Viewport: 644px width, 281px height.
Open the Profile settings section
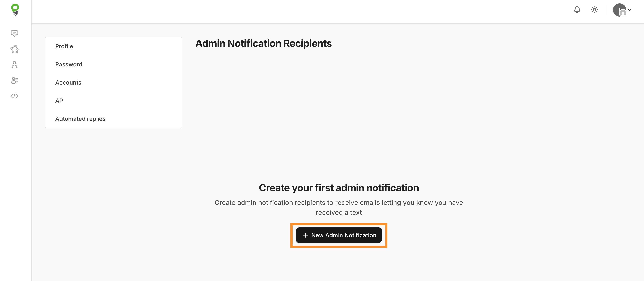pos(64,46)
